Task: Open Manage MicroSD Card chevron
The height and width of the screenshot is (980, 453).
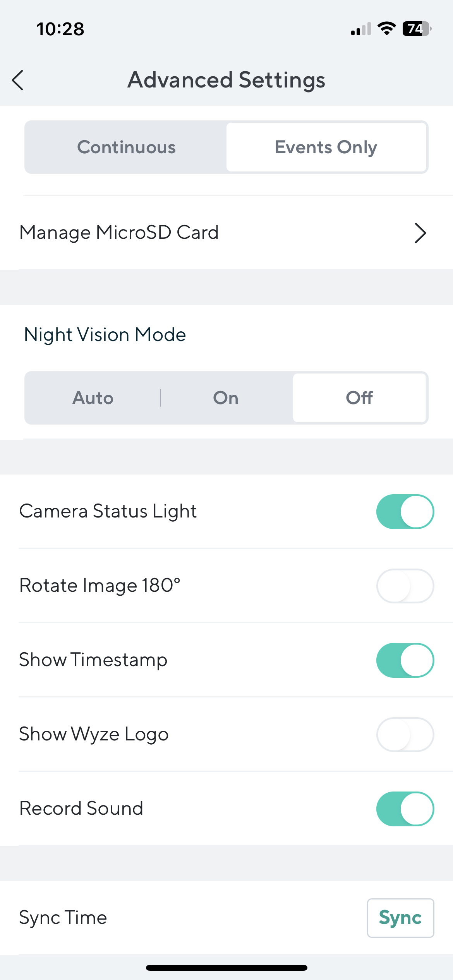Action: [420, 233]
